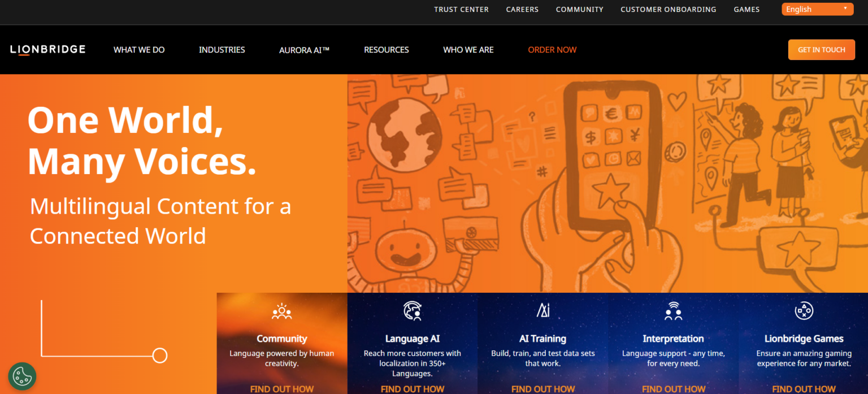The image size is (868, 394).
Task: Click the Order Now link
Action: pyautogui.click(x=552, y=50)
